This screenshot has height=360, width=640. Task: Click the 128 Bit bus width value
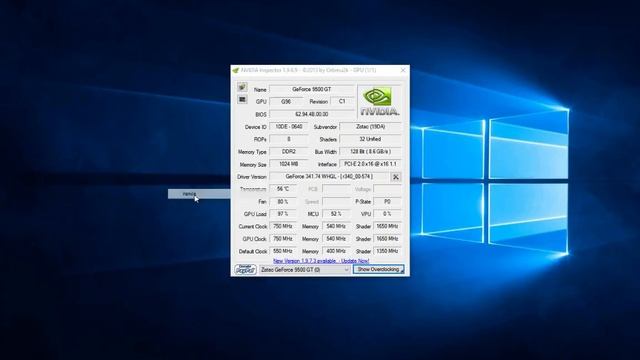(x=370, y=151)
